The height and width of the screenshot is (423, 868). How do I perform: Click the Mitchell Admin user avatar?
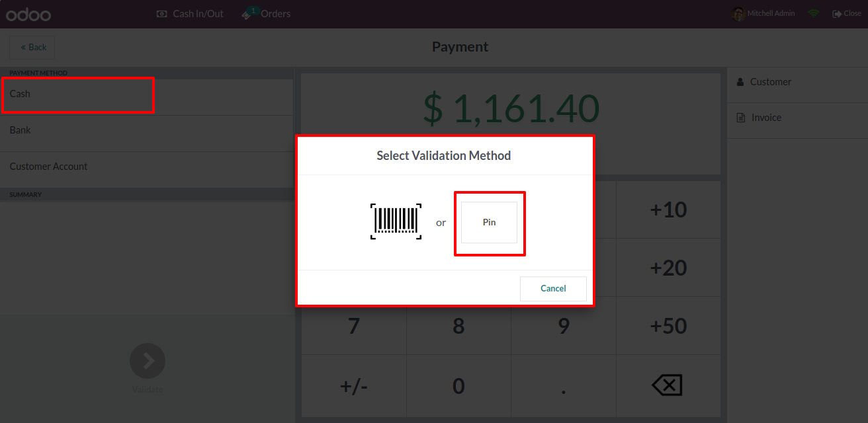738,14
